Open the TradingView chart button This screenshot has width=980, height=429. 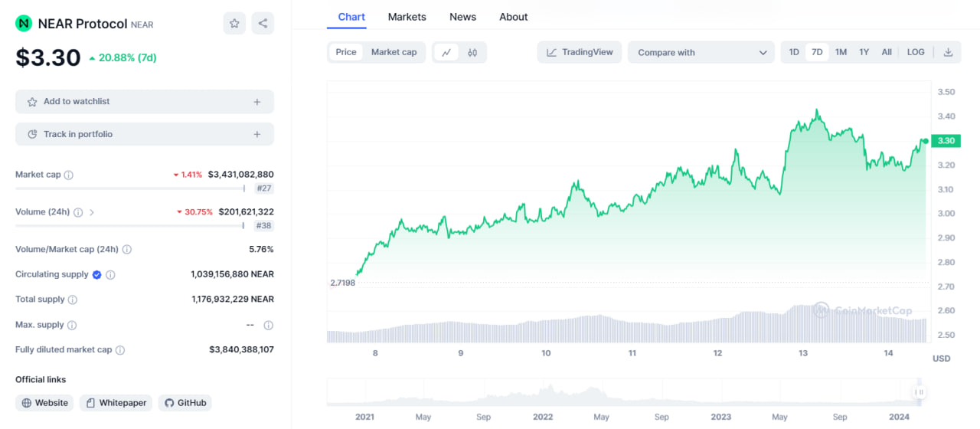(x=580, y=52)
